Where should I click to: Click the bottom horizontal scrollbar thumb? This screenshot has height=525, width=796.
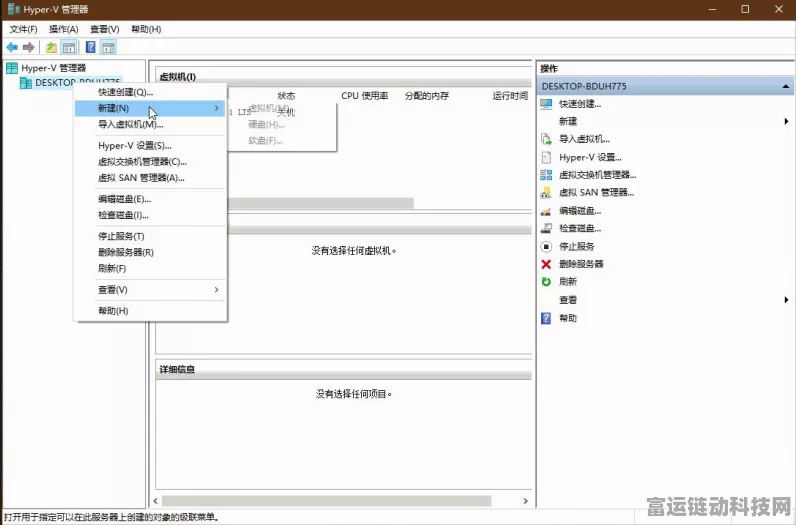pos(326,501)
